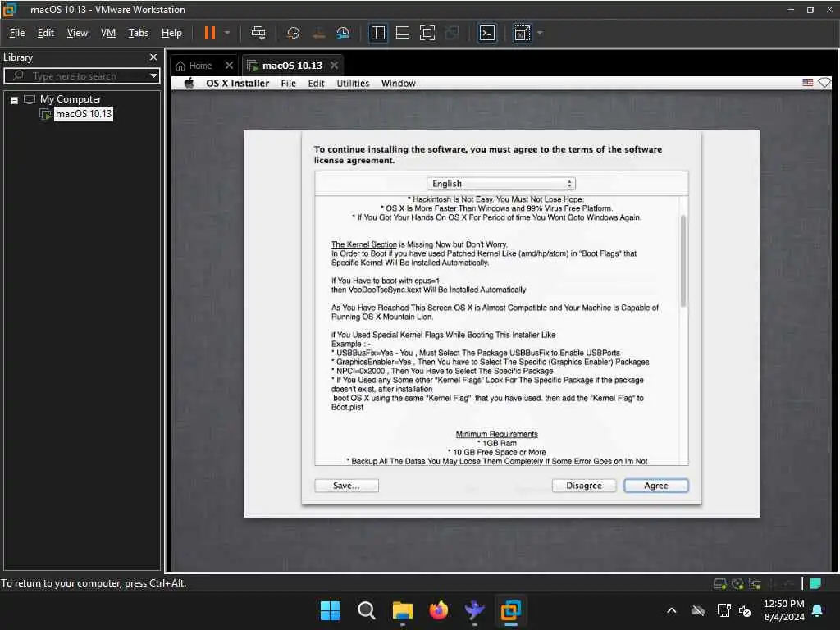
Task: Open Windows taskbar search
Action: pyautogui.click(x=367, y=610)
